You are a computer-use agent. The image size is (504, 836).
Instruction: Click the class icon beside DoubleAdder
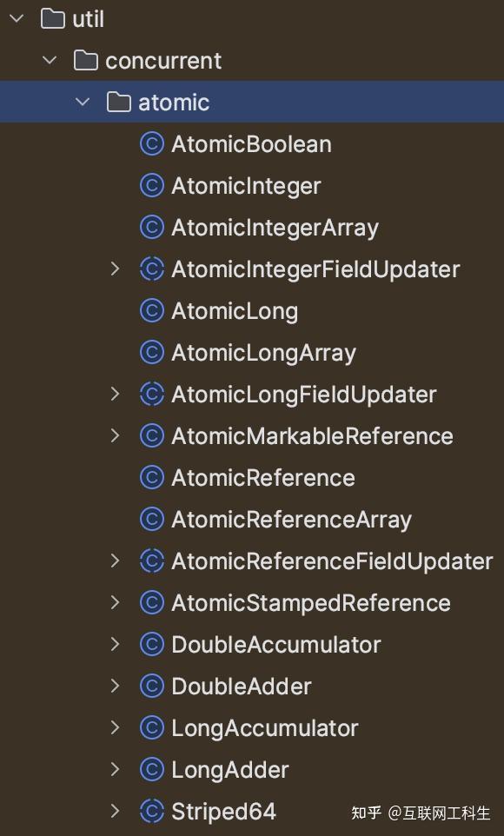click(151, 686)
